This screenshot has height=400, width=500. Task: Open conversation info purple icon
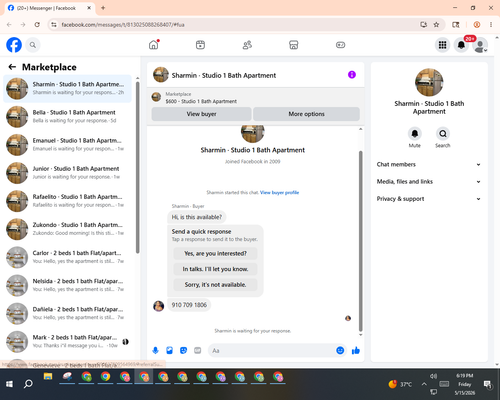(352, 75)
